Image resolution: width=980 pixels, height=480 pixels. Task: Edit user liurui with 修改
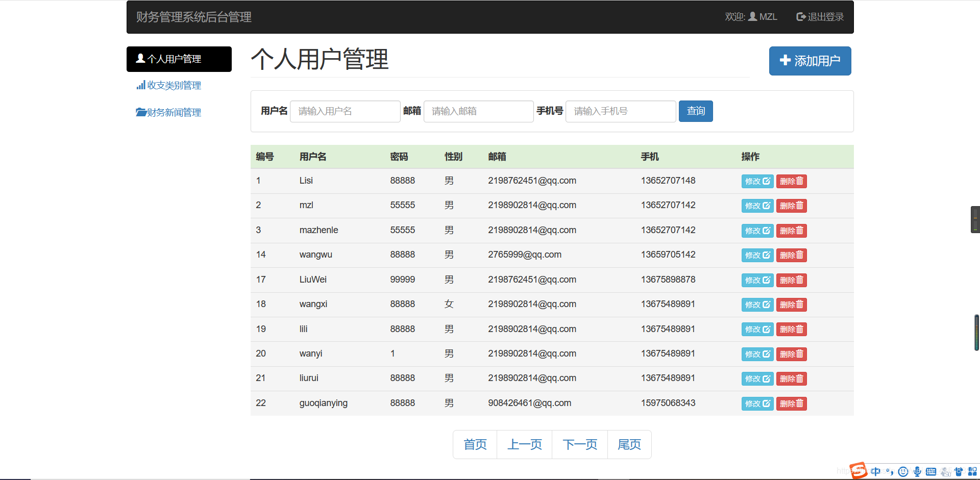[x=757, y=378]
